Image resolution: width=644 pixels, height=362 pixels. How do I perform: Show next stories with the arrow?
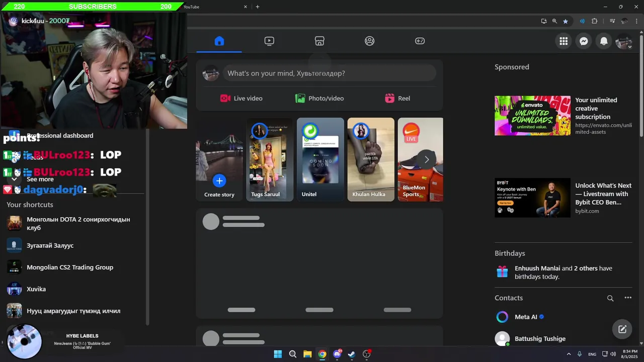pyautogui.click(x=426, y=159)
